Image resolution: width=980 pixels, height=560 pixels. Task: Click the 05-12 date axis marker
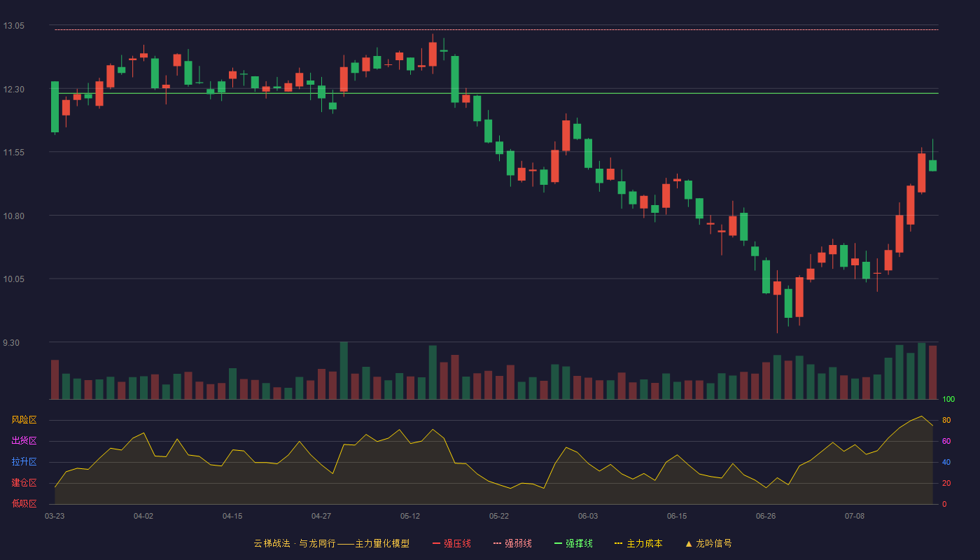pos(410,516)
